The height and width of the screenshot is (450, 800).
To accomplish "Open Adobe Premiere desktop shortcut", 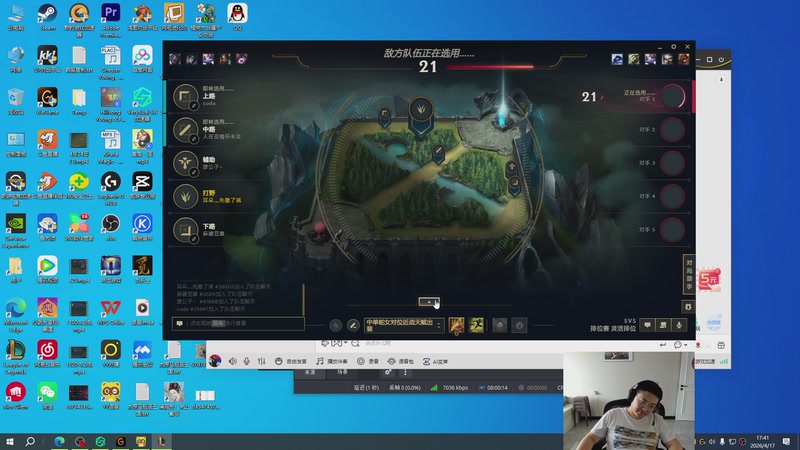I will coord(111,20).
